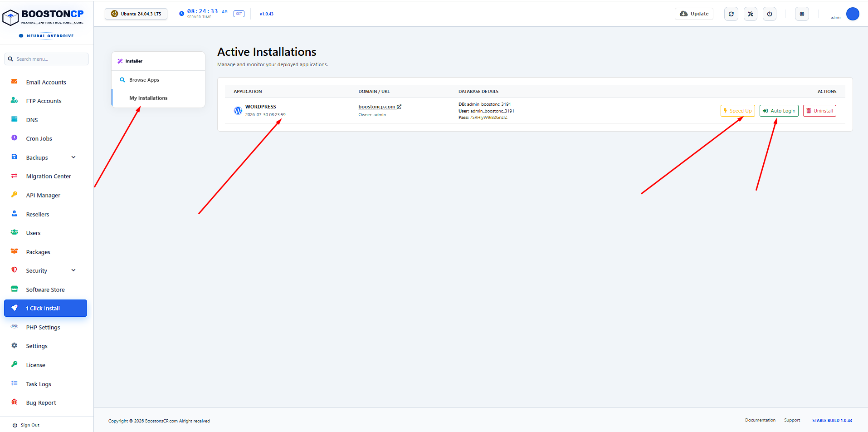
Task: Toggle the theme brightness icon
Action: 802,14
